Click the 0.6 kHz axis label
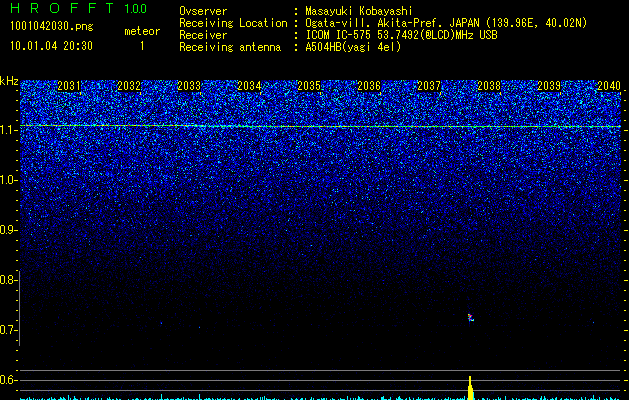 [8, 380]
